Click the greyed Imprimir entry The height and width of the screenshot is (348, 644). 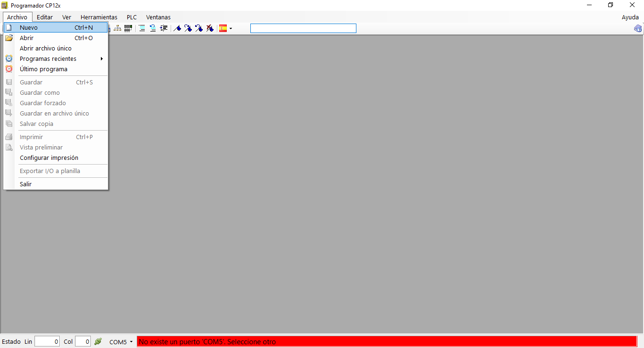click(x=56, y=137)
